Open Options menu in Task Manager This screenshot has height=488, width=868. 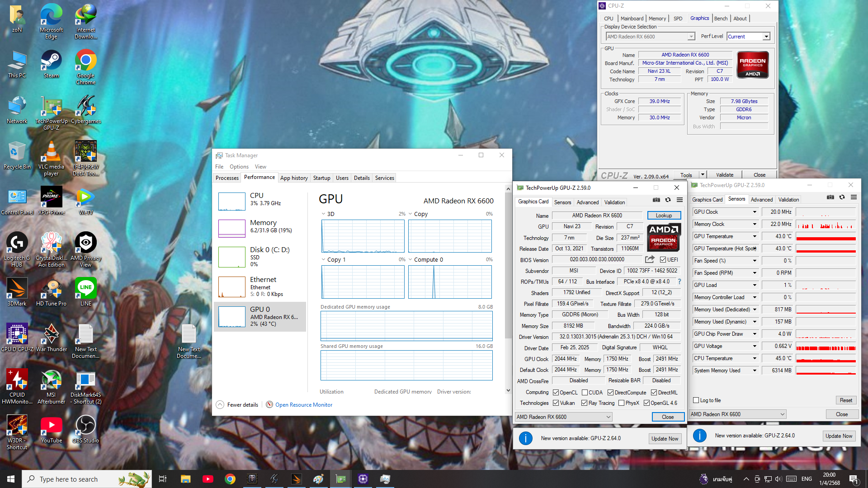239,167
